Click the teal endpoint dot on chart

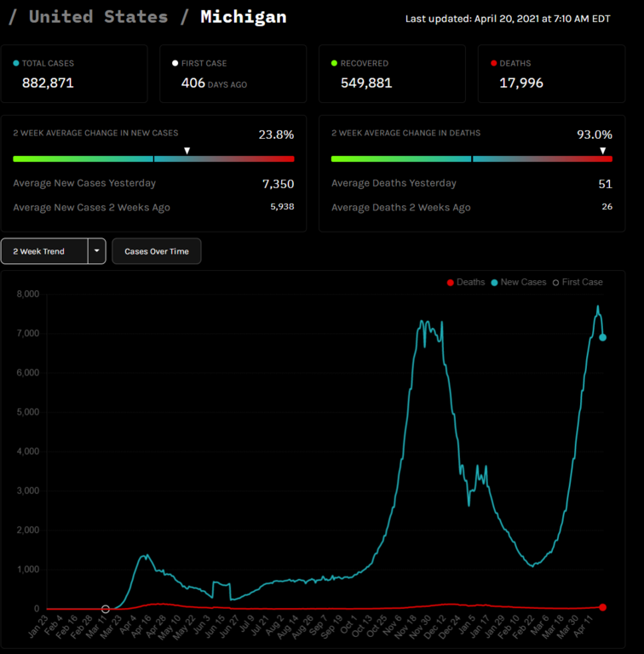point(603,338)
